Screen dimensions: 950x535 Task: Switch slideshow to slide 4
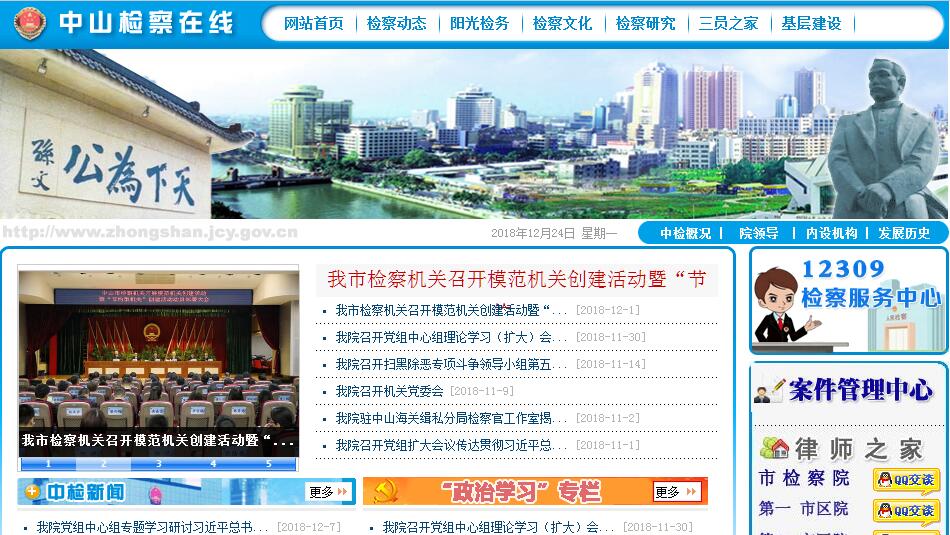pos(213,464)
